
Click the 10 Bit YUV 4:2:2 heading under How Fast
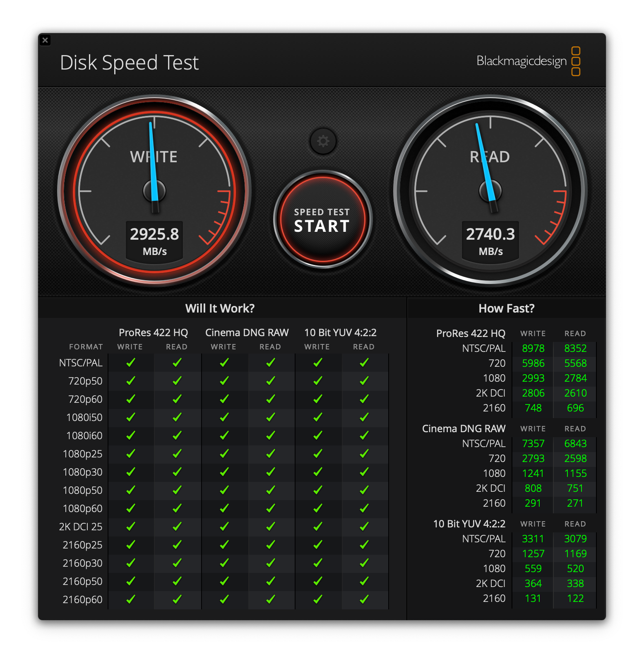(x=469, y=524)
